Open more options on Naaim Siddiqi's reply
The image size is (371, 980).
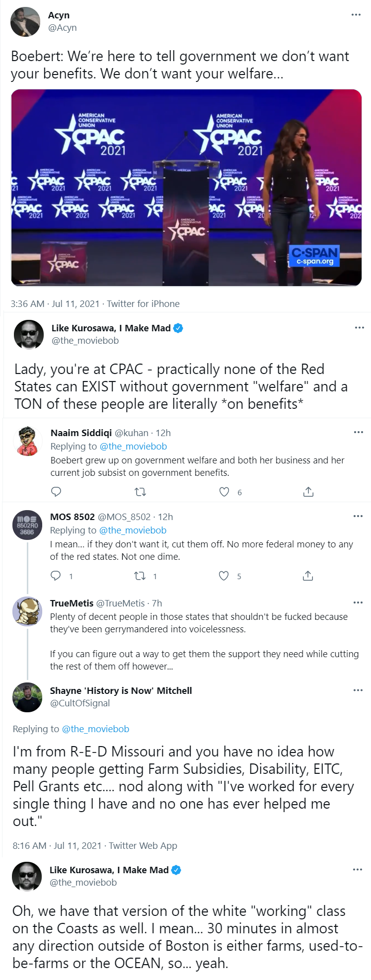point(358,432)
